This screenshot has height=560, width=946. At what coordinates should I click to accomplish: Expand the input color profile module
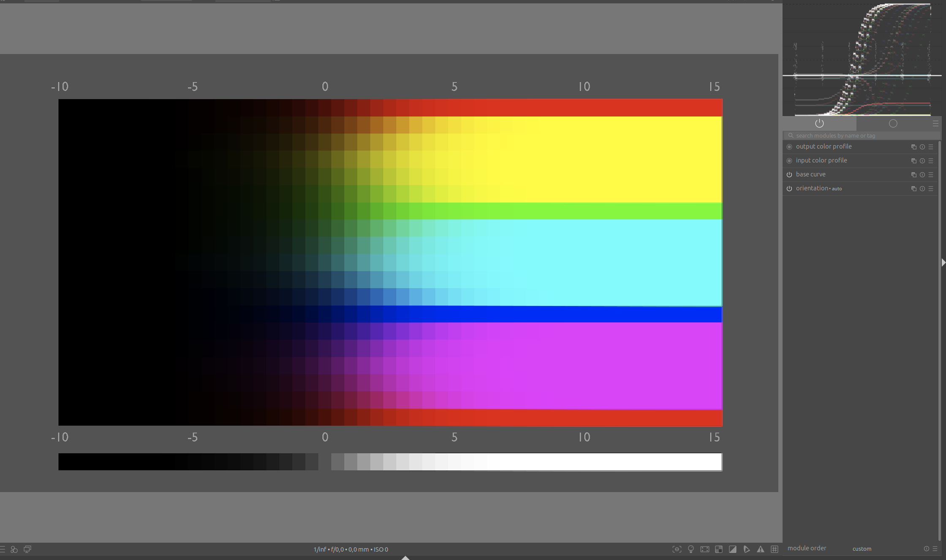click(x=821, y=160)
